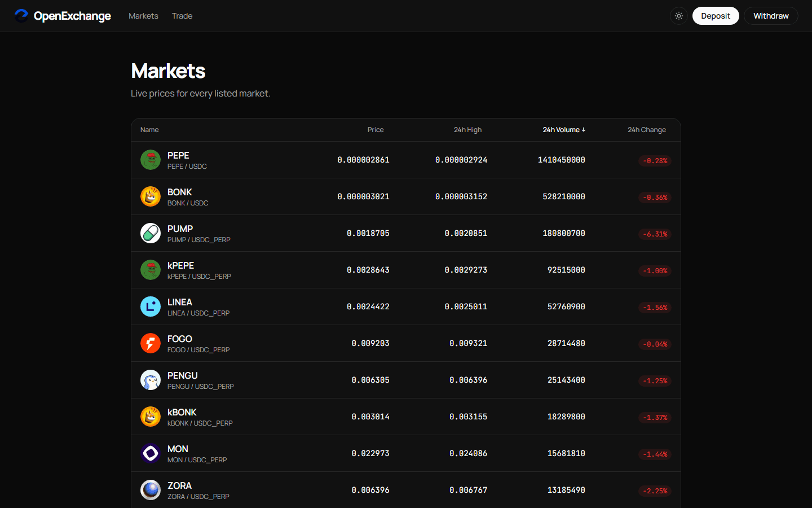812x508 pixels.
Task: Click FOGO change badge -0.04%
Action: click(655, 344)
